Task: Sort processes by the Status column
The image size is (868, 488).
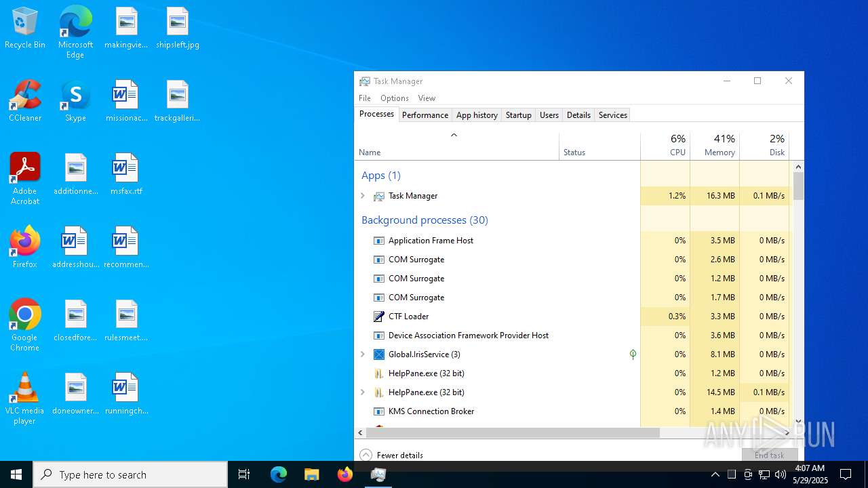Action: 599,146
